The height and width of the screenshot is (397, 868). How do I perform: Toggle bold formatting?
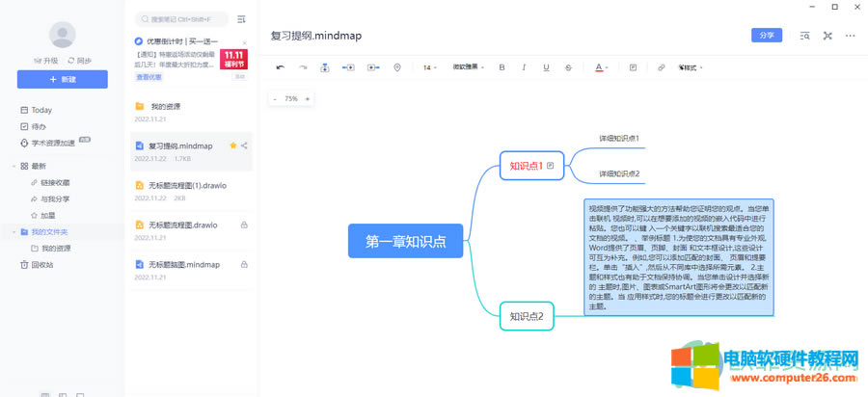502,67
